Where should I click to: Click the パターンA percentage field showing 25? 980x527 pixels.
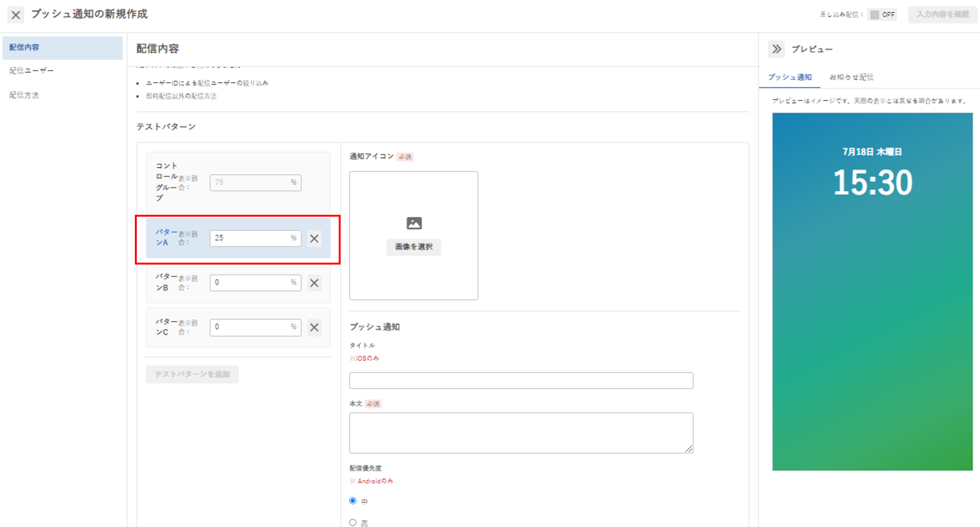click(x=256, y=238)
